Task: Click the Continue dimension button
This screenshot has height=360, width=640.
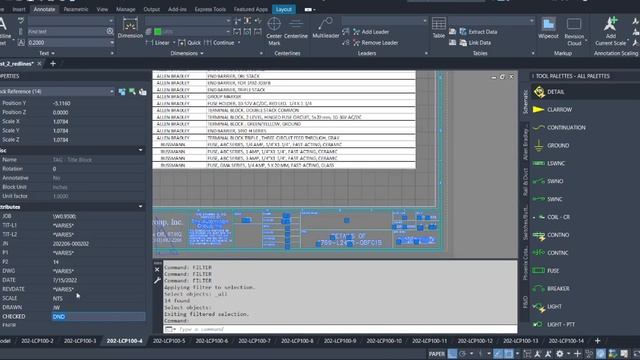Action: pos(219,42)
